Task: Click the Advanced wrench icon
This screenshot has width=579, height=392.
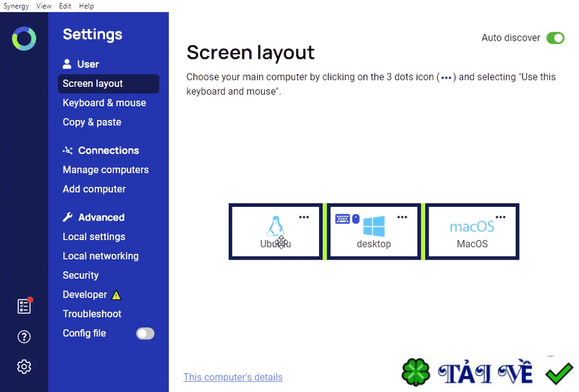Action: pyautogui.click(x=67, y=217)
